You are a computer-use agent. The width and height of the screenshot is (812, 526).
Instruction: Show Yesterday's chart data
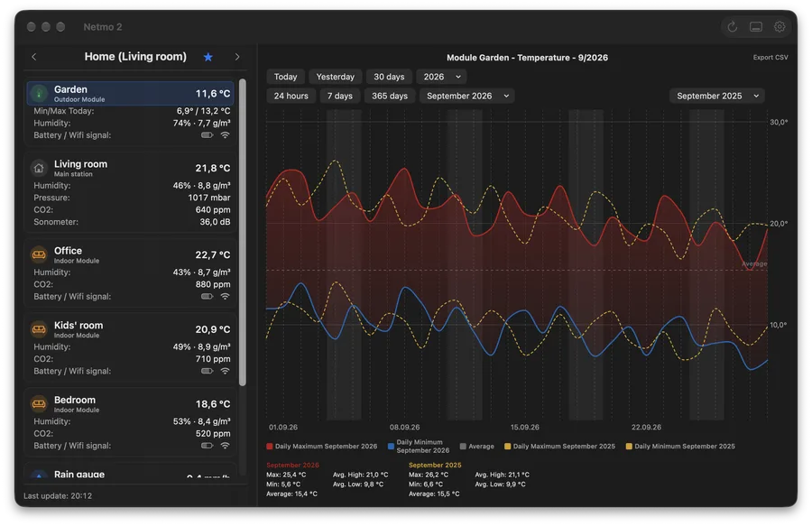(x=335, y=77)
